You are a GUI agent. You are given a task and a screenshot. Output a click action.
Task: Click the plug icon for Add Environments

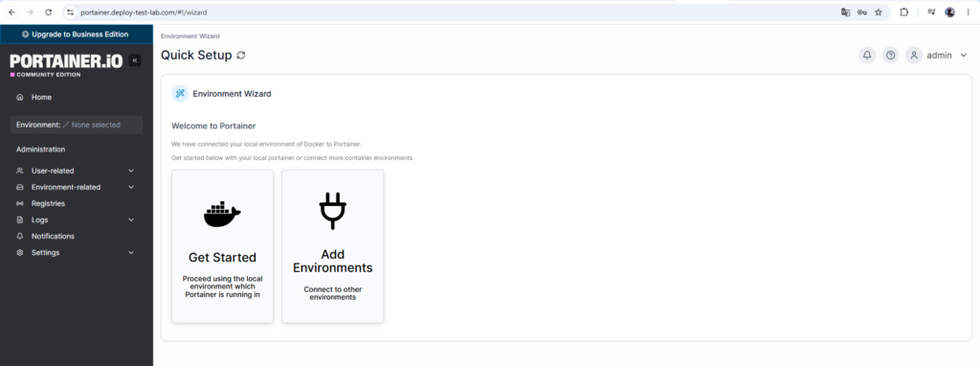(x=332, y=211)
